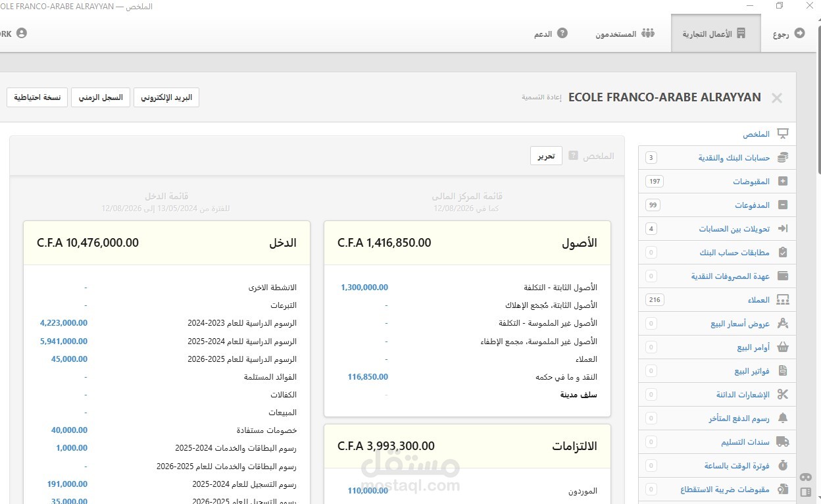
Task: Click the bank and cash accounts coins icon
Action: [x=782, y=158]
